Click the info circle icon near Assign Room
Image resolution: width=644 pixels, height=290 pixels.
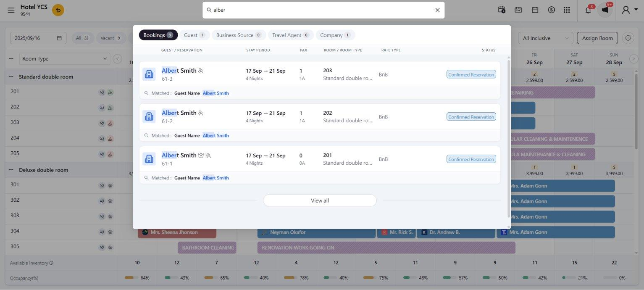click(x=628, y=38)
